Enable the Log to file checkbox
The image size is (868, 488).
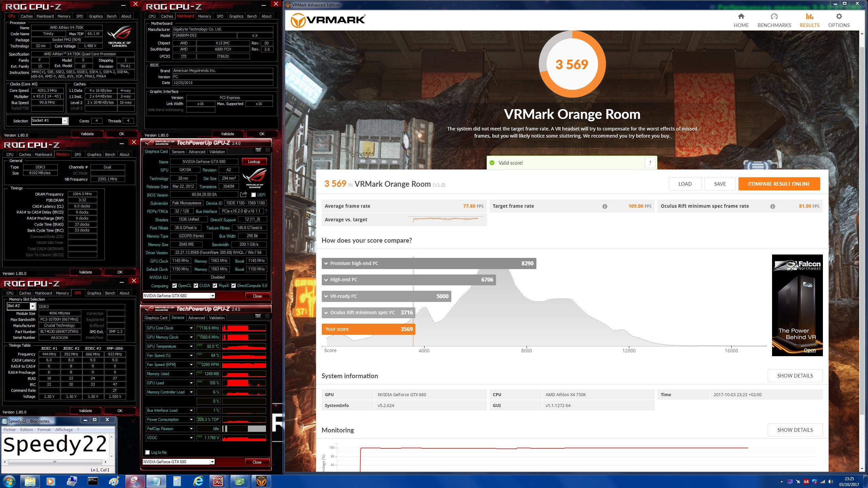(x=147, y=452)
